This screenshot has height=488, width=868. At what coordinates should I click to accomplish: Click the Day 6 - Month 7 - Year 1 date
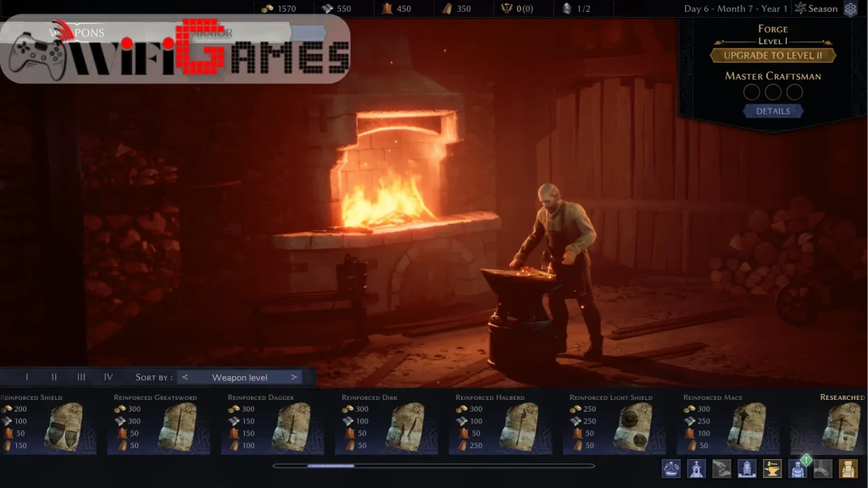[735, 8]
